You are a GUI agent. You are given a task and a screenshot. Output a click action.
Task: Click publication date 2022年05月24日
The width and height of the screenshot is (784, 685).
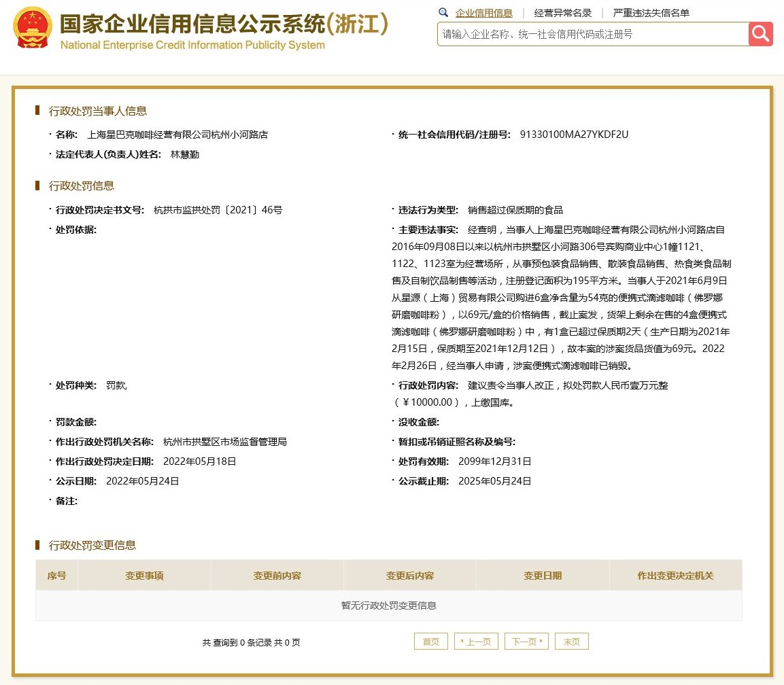[143, 481]
